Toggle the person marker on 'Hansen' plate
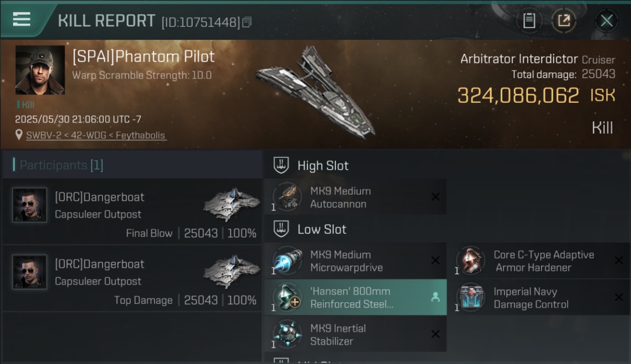Image resolution: width=631 pixels, height=364 pixels. pos(435,298)
